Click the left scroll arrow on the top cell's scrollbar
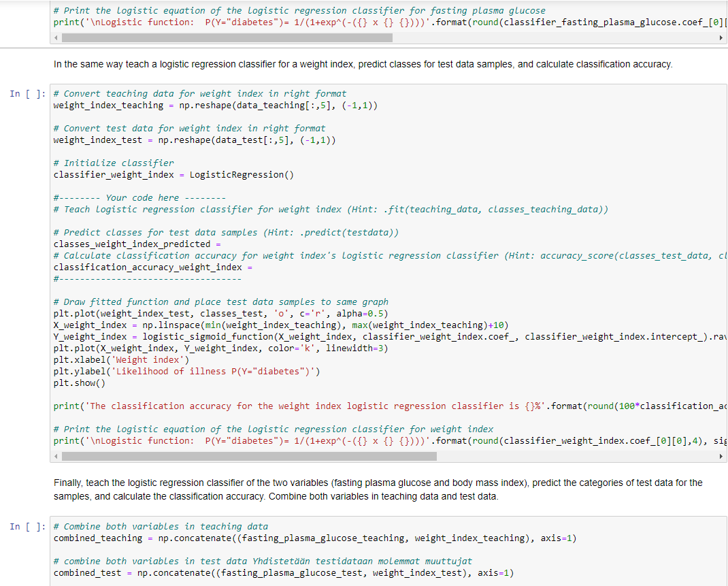 (57, 37)
